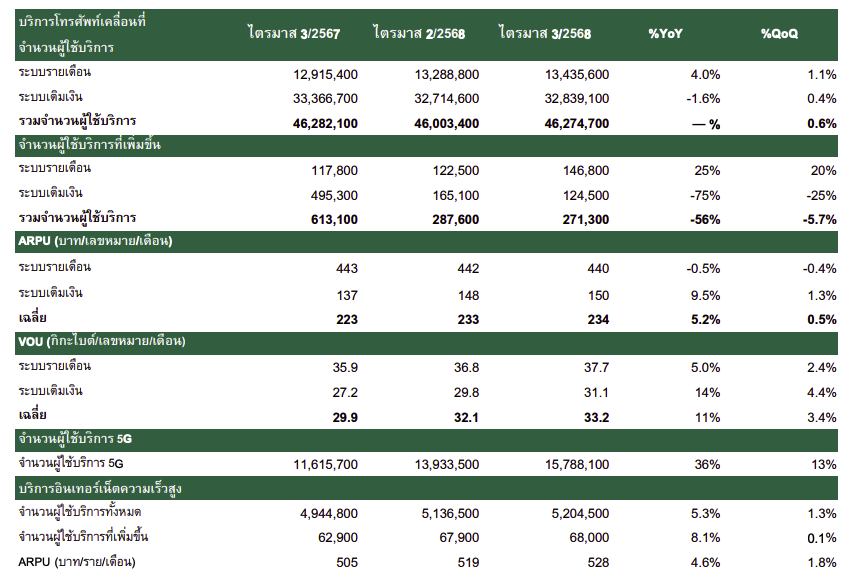Click the -75% YoY cell

point(705,194)
